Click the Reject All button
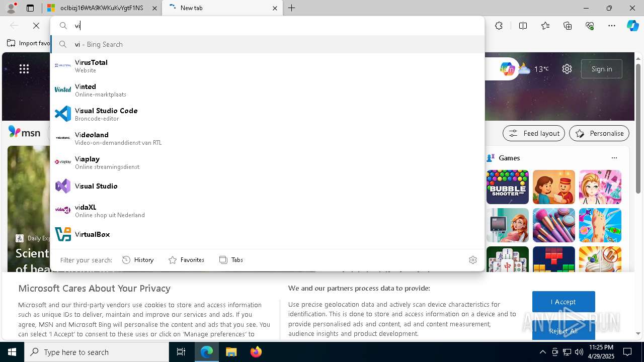Screen dimensions: 644x362 coord(563,331)
